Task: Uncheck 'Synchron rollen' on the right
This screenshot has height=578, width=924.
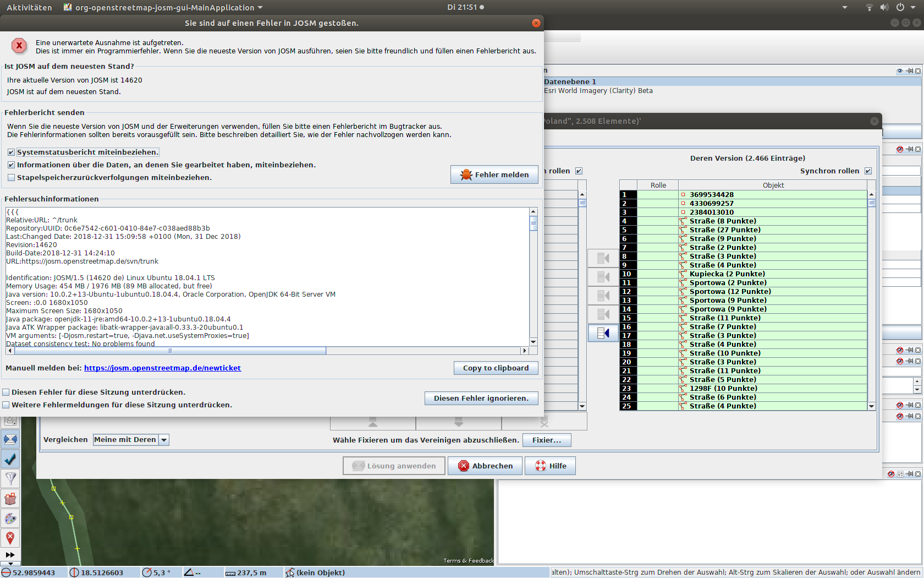Action: tap(868, 171)
